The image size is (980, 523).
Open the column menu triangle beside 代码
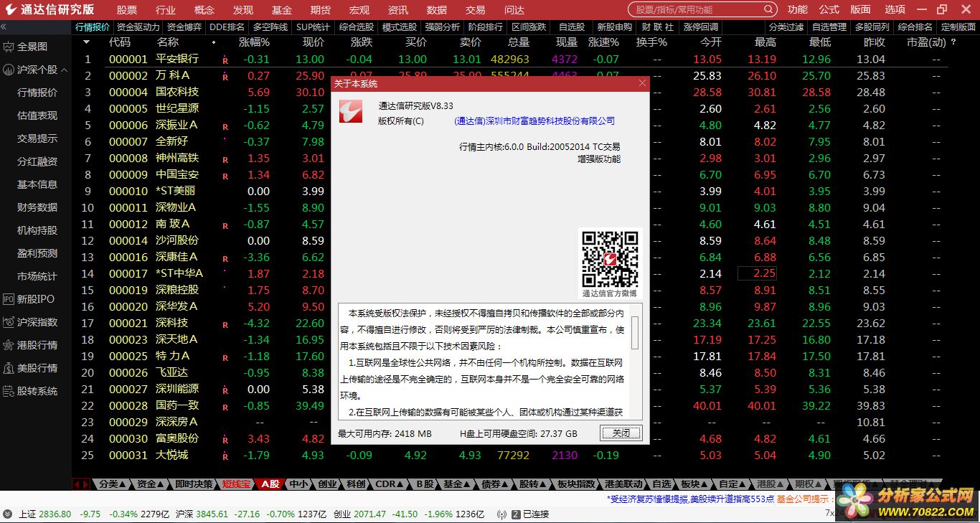point(88,42)
